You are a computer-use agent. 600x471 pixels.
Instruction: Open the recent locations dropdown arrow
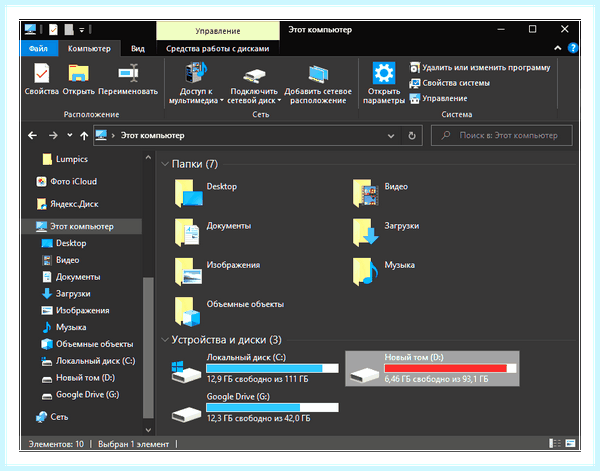click(x=70, y=135)
